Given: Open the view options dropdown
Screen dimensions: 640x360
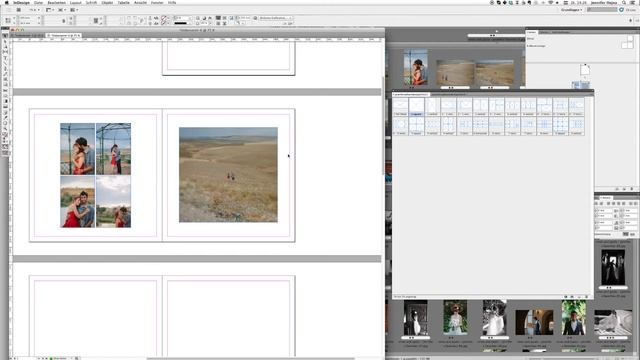Looking at the screenshot, I should 50,10.
